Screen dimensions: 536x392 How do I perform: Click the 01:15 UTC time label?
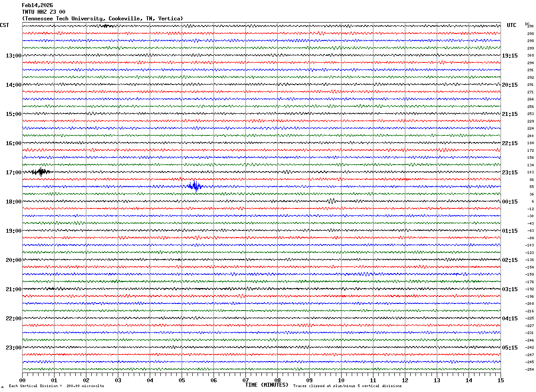510,231
